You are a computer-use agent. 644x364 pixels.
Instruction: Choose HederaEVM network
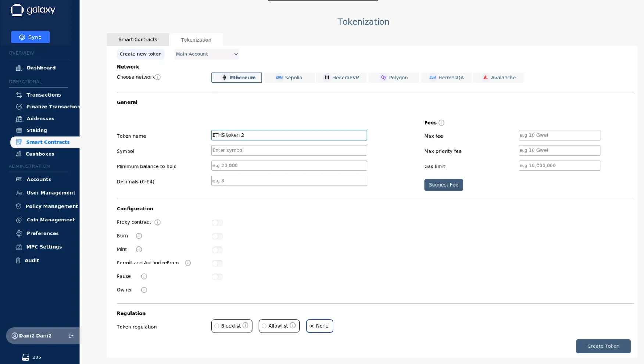click(341, 78)
